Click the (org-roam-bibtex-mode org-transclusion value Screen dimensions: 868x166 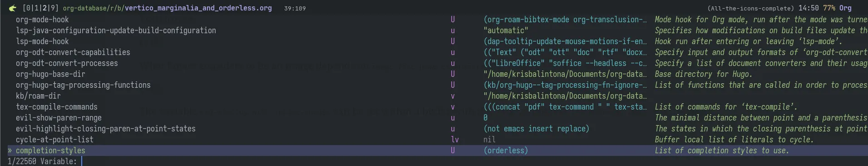pos(565,20)
